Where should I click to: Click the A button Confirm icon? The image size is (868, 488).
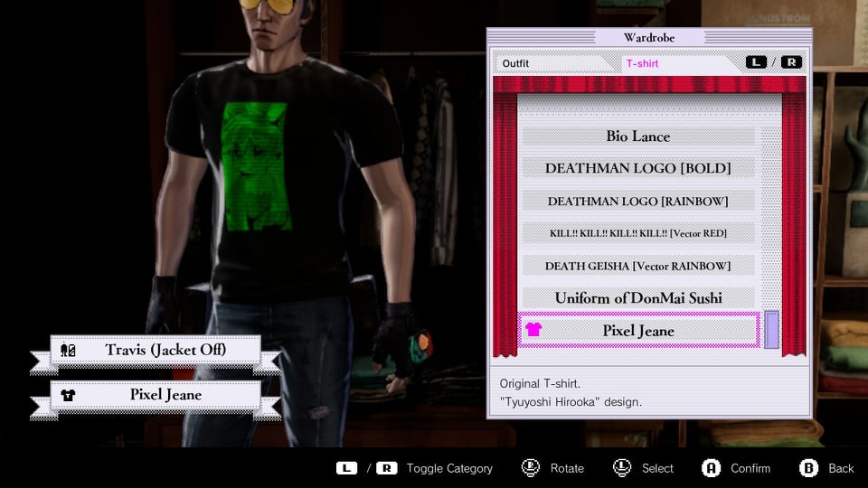[712, 468]
